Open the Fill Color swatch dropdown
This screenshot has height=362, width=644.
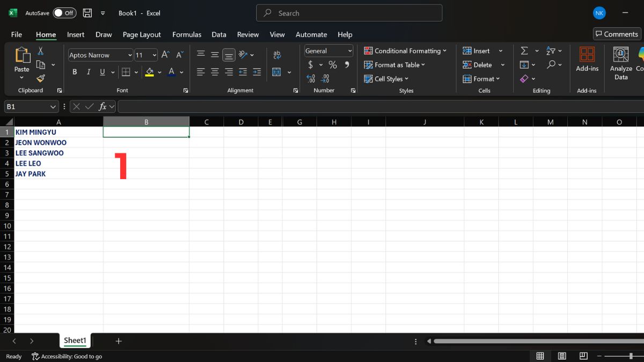coord(159,71)
